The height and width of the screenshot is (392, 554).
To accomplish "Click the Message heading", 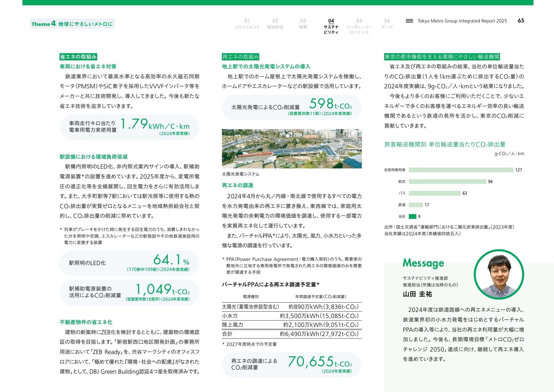I will pyautogui.click(x=423, y=263).
